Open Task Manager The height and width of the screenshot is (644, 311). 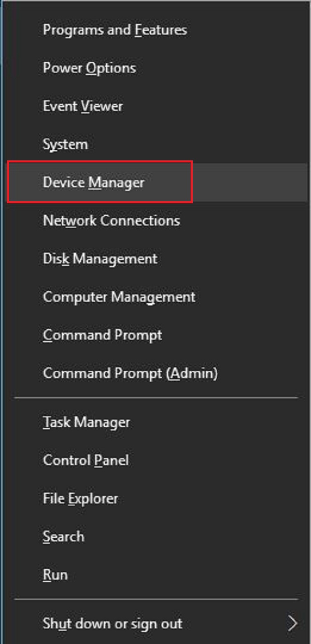(x=87, y=422)
